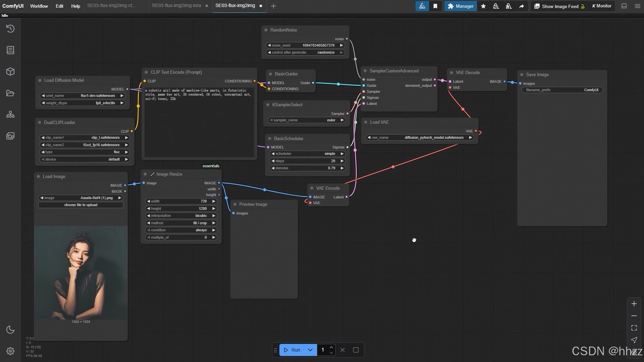Switch to the SE03-flux-img2img-lora tab

pos(176,6)
